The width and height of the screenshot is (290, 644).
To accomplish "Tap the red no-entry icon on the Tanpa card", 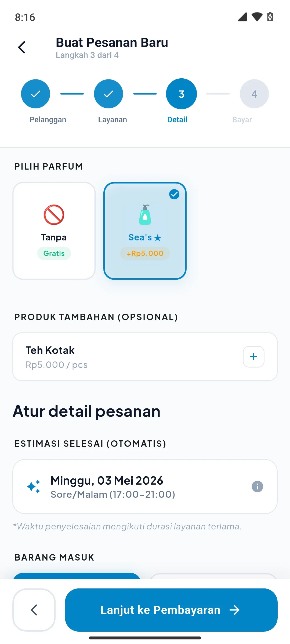I will tap(54, 215).
